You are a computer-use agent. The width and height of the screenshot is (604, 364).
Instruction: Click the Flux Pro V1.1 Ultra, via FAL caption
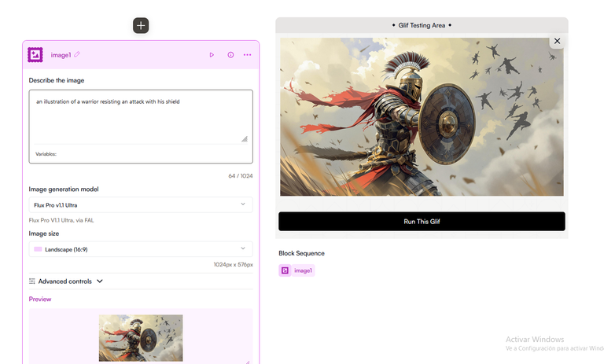[61, 220]
